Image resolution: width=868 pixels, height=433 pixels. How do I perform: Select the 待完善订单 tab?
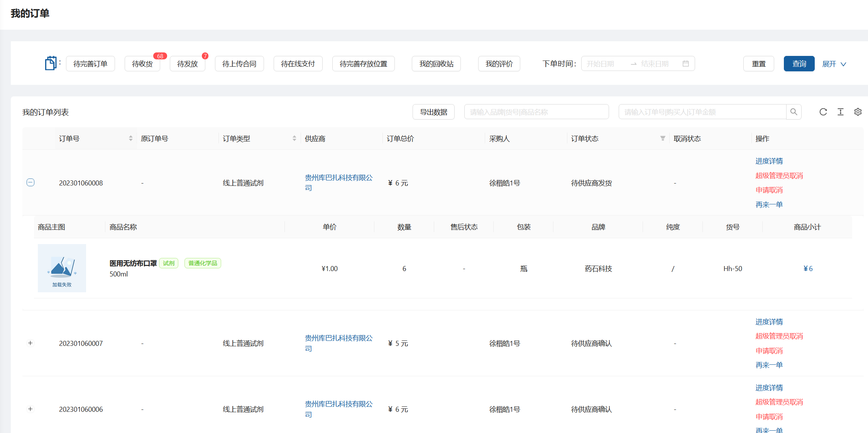click(90, 64)
